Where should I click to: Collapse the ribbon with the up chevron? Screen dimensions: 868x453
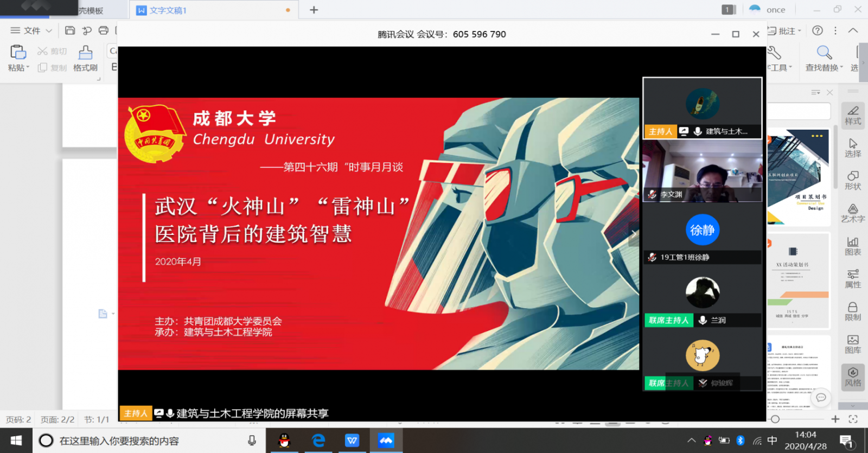click(853, 30)
